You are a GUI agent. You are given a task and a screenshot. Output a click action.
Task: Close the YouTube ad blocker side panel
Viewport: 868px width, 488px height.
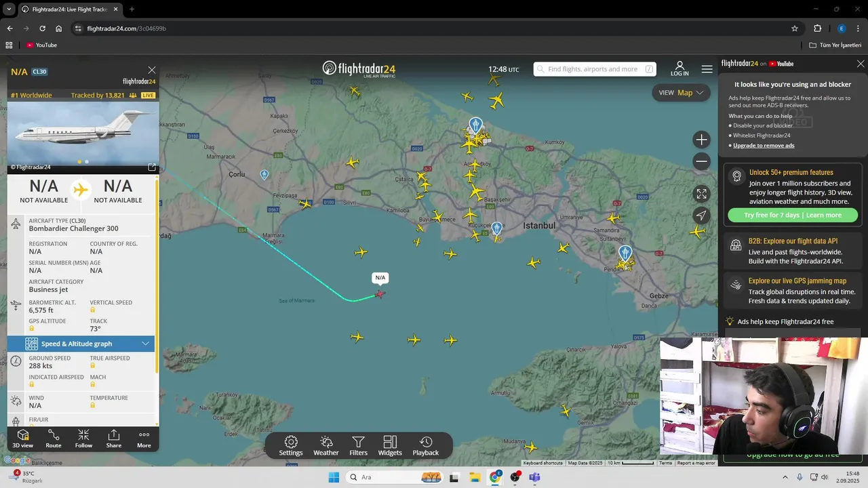(861, 64)
